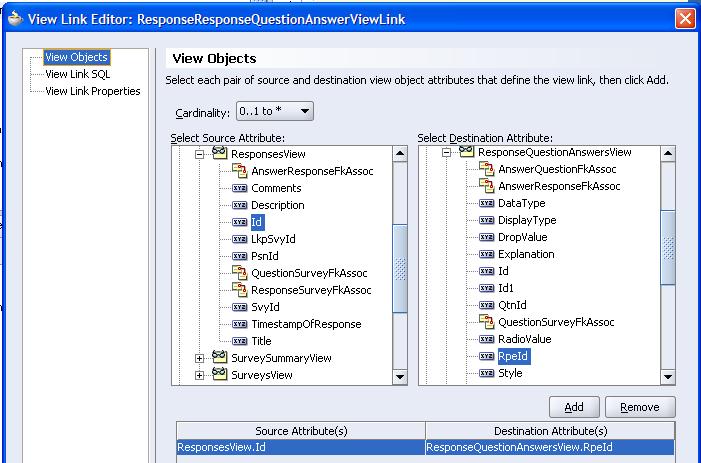
Task: Select the Explanation attribute label
Action: pos(526,254)
